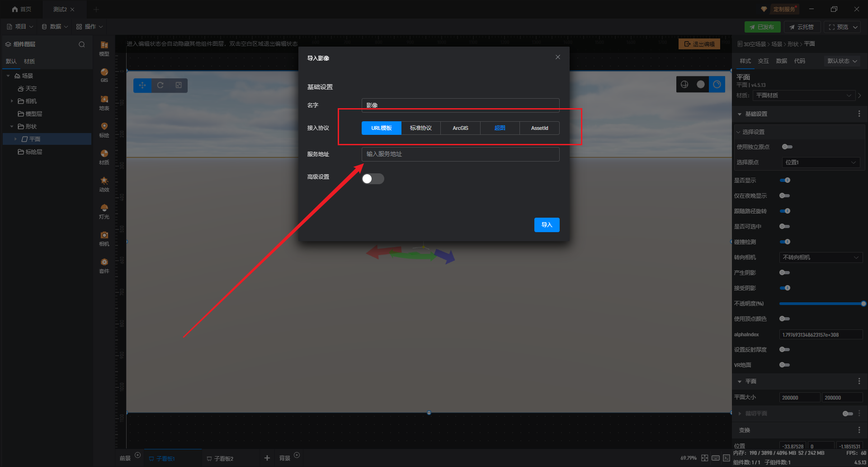The width and height of the screenshot is (868, 467).
Task: Click the rotate tool in viewport toolbar
Action: (160, 86)
